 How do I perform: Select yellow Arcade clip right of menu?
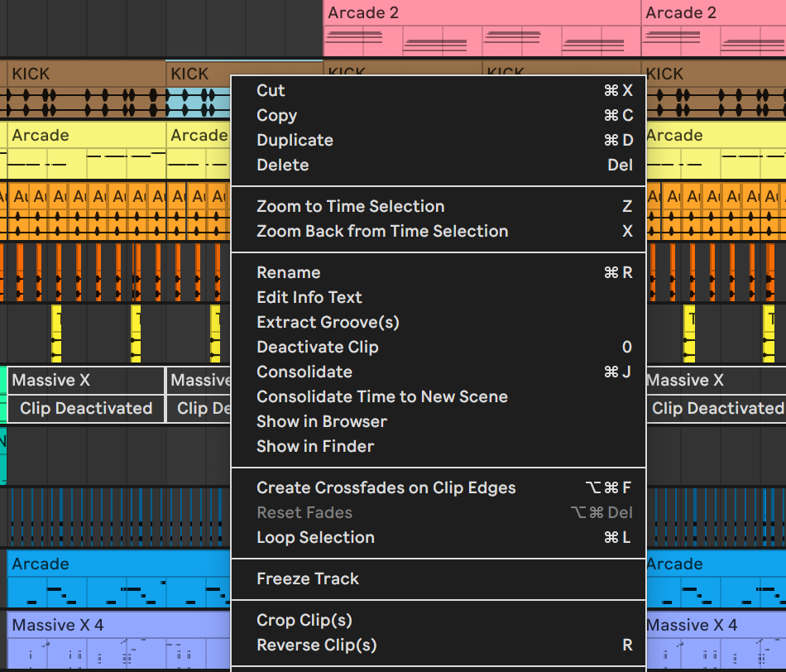[717, 151]
